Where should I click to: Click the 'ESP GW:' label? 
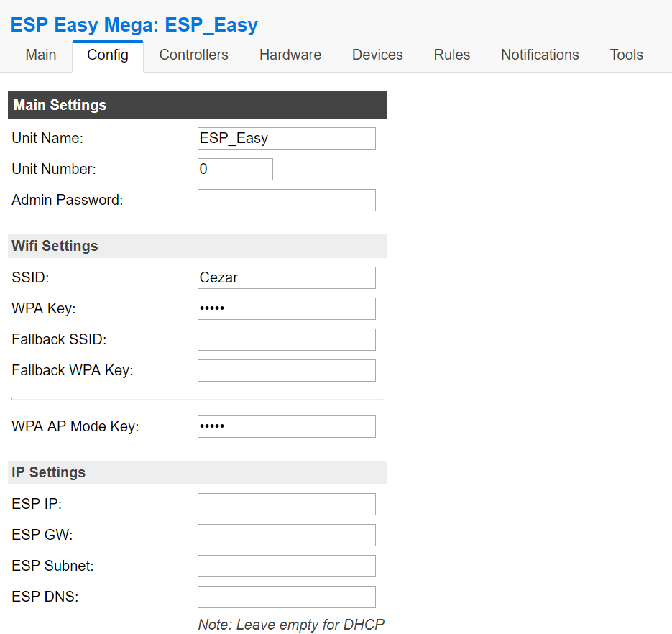click(42, 535)
